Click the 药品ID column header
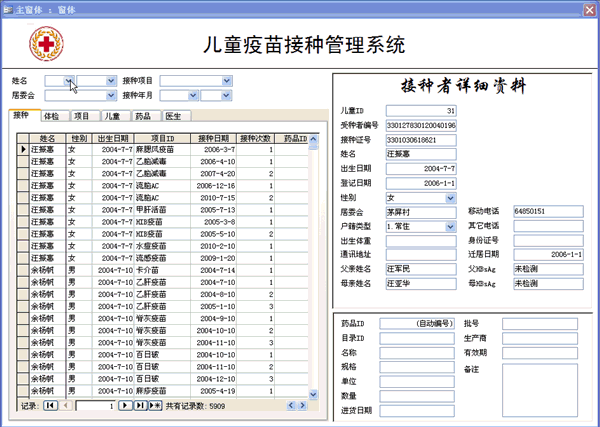The image size is (600, 427). click(x=292, y=139)
